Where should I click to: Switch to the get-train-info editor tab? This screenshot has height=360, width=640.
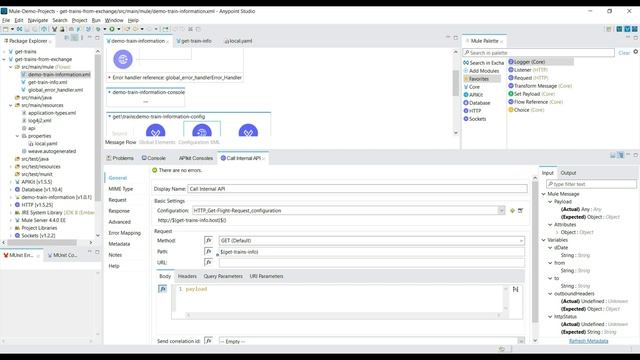pos(194,41)
